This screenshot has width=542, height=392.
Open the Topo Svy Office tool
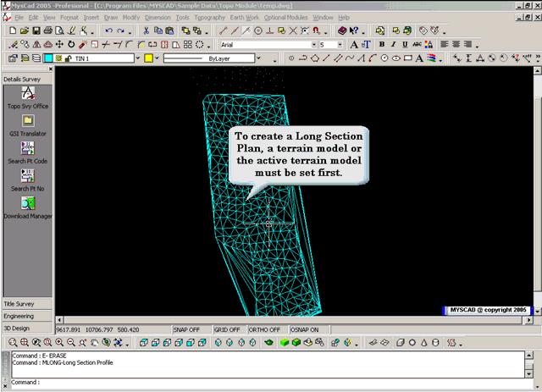pyautogui.click(x=27, y=93)
